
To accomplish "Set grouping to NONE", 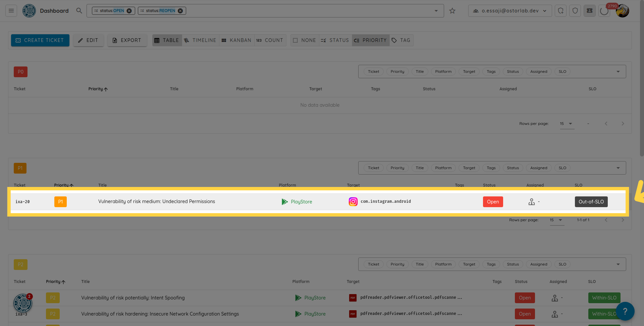I will point(305,40).
